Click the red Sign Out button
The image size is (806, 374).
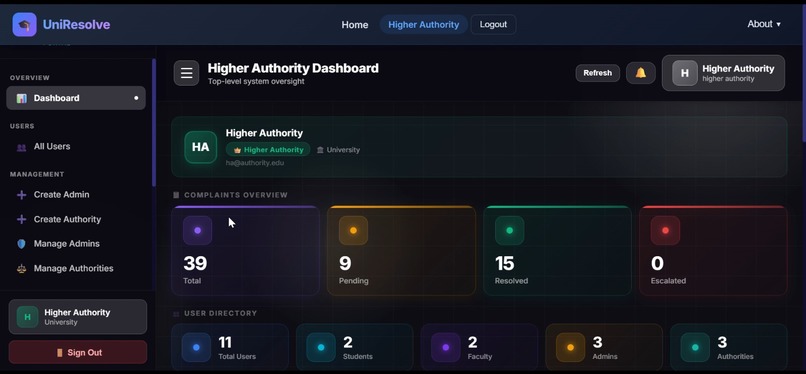pyautogui.click(x=78, y=352)
